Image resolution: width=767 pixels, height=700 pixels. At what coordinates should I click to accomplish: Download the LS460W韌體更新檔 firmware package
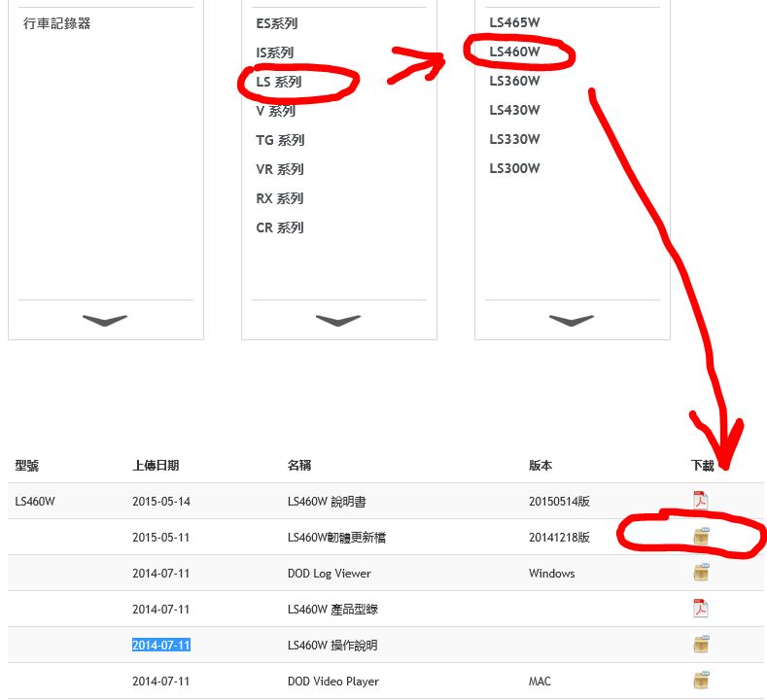tap(700, 537)
